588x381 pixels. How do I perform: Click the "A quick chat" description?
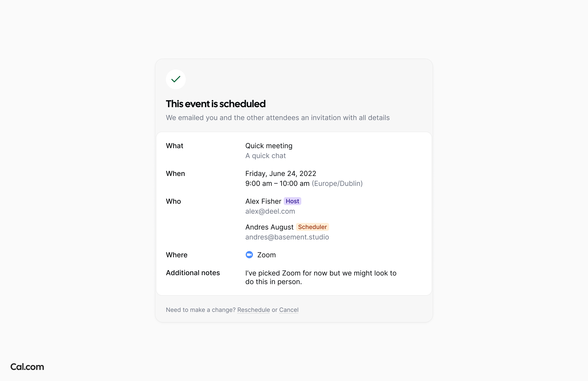(x=265, y=156)
